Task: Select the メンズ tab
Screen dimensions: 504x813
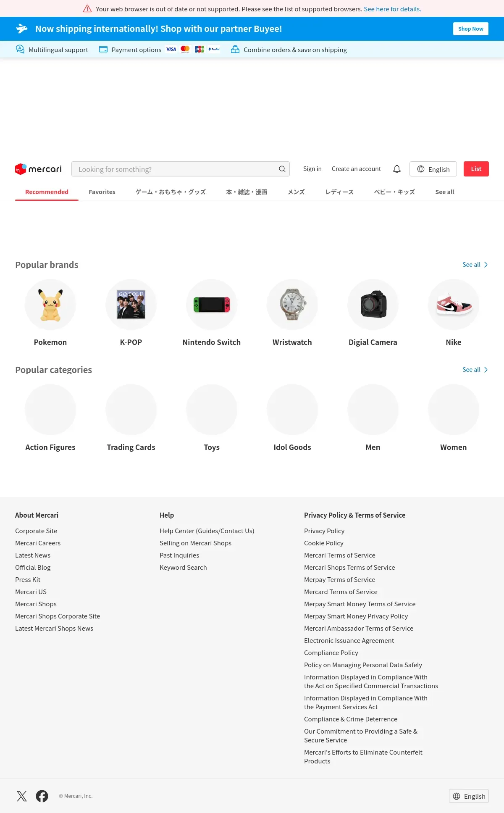Action: [x=296, y=192]
